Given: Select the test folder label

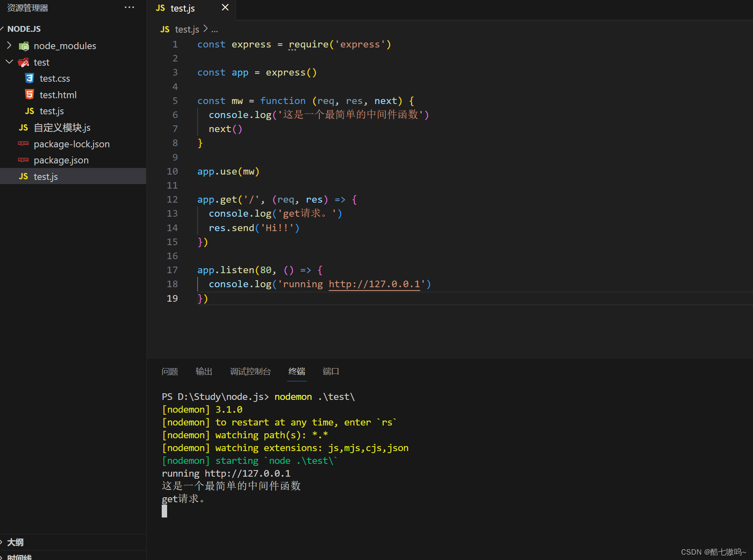Looking at the screenshot, I should click(x=41, y=62).
